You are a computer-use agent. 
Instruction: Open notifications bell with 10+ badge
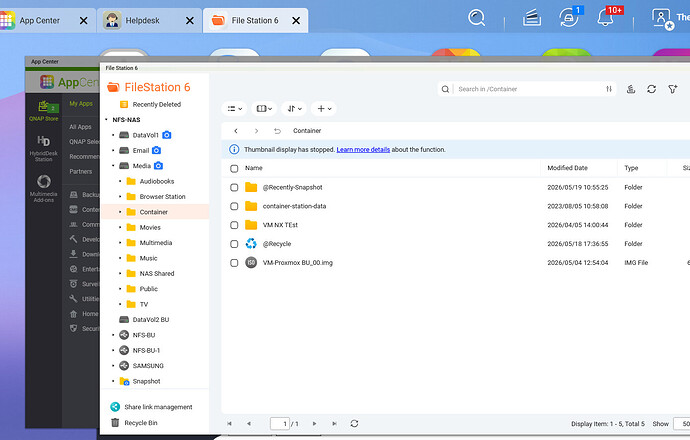pos(606,18)
